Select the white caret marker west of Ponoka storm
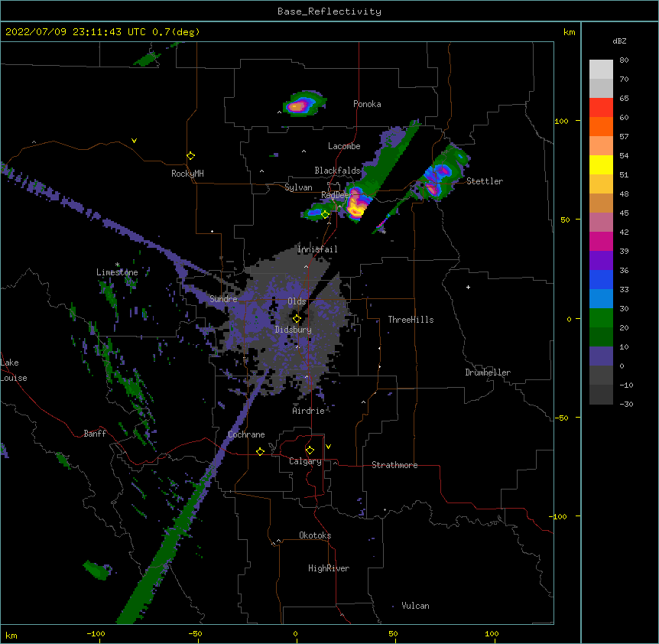Viewport: 659px width, 644px height. [x=279, y=112]
